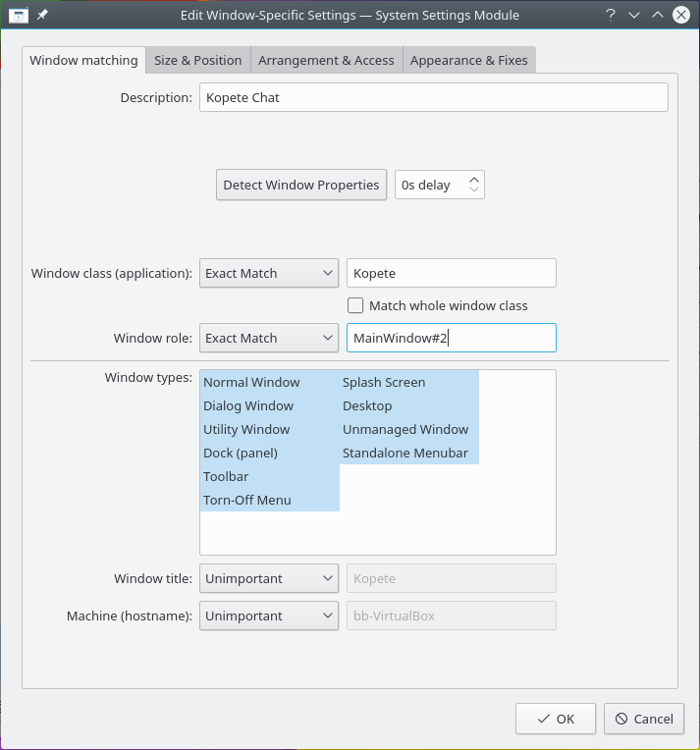Screen dimensions: 700x750
Task: Select Splash Screen in window types list
Action: click(384, 382)
